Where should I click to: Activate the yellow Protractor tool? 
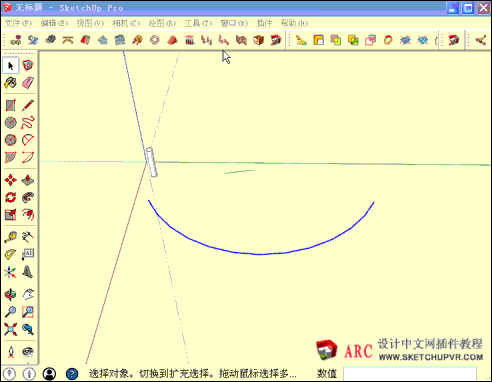11,255
